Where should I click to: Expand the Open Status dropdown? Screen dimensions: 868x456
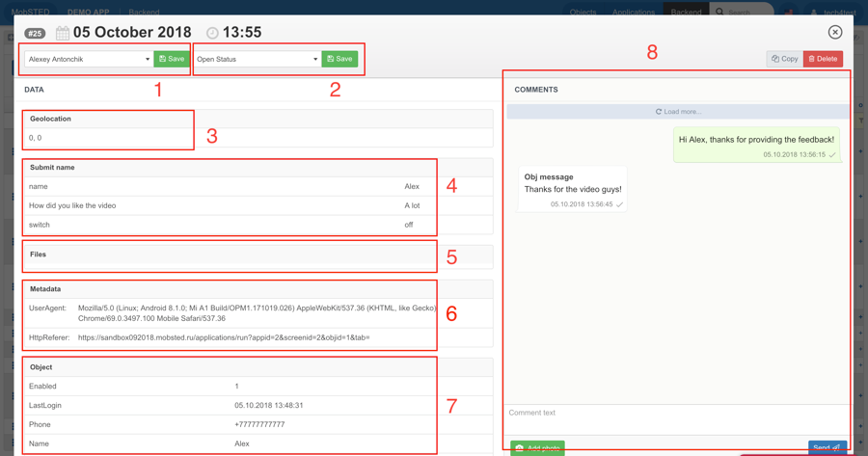coord(257,59)
